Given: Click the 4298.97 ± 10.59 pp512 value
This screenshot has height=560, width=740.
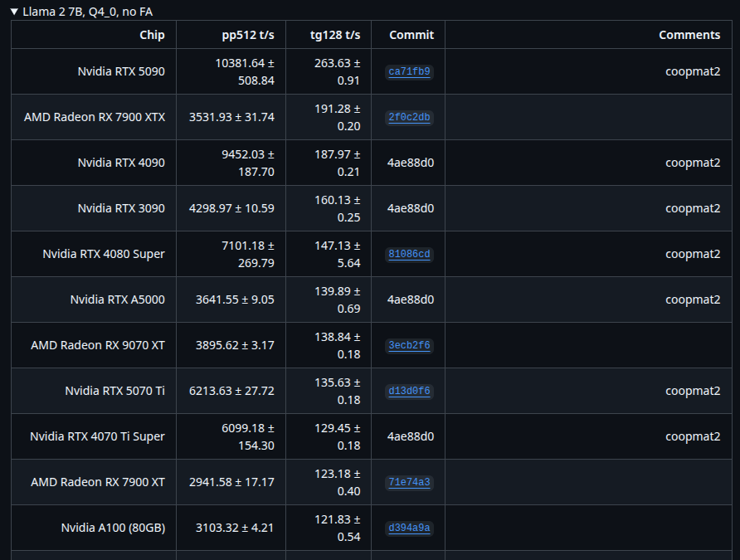Looking at the screenshot, I should 231,208.
